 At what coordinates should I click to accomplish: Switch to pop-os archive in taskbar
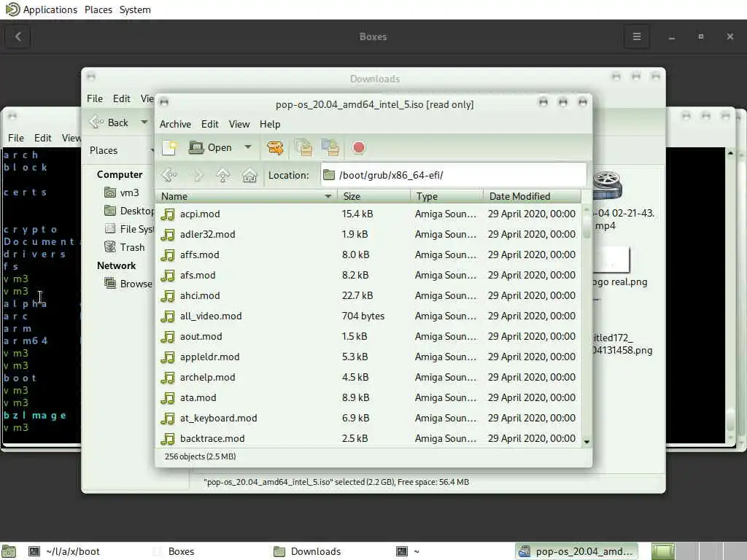click(x=576, y=551)
